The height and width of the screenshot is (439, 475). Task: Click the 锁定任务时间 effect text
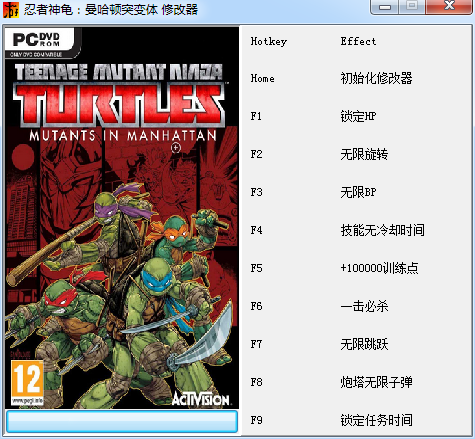click(x=376, y=420)
